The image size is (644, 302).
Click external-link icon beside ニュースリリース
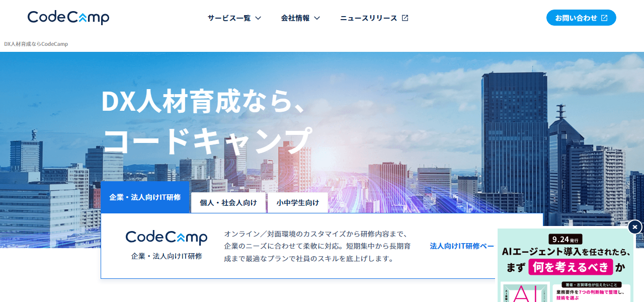pyautogui.click(x=405, y=18)
